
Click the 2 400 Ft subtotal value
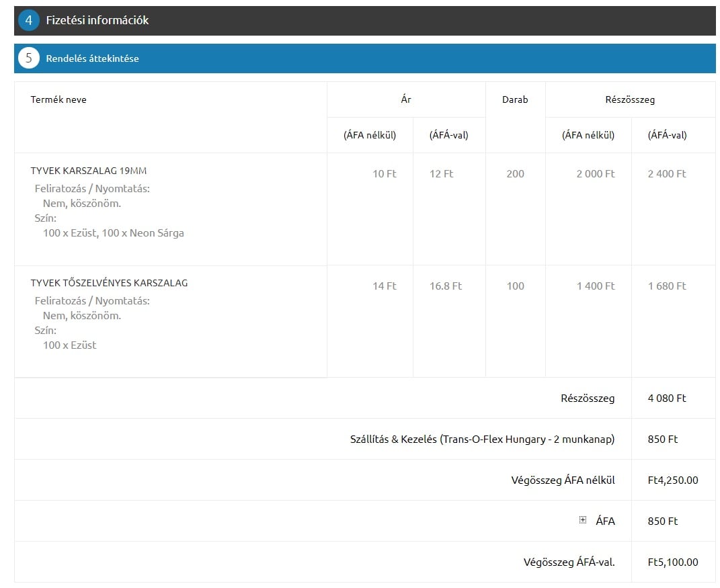click(667, 173)
